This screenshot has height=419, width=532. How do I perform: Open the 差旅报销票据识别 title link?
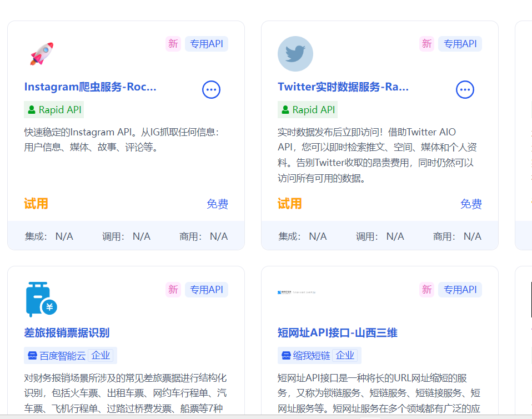click(x=67, y=332)
